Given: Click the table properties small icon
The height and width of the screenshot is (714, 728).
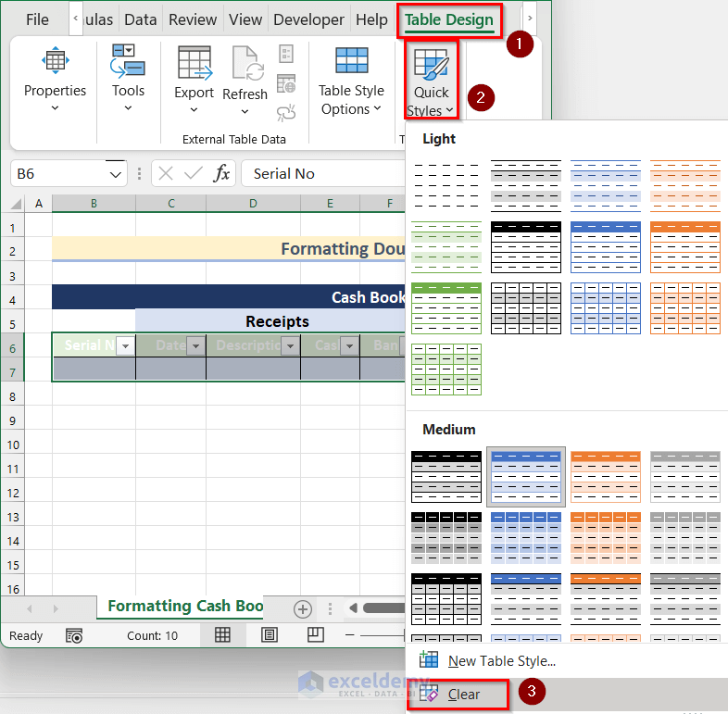Looking at the screenshot, I should [286, 54].
